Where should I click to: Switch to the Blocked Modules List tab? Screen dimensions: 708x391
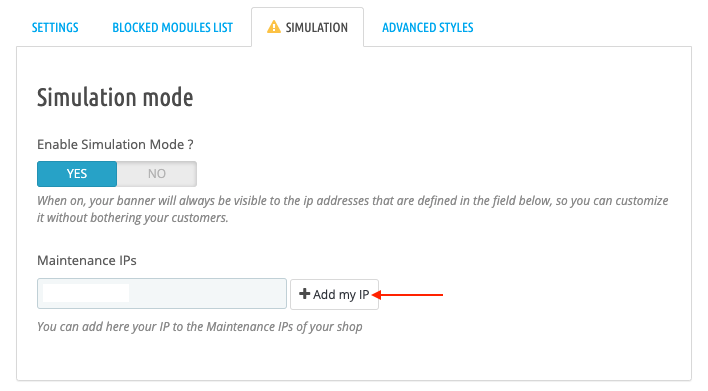(x=172, y=28)
